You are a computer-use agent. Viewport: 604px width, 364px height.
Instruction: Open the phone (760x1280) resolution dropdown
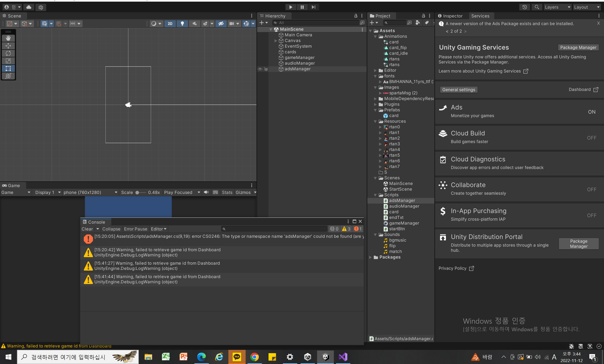pyautogui.click(x=90, y=192)
